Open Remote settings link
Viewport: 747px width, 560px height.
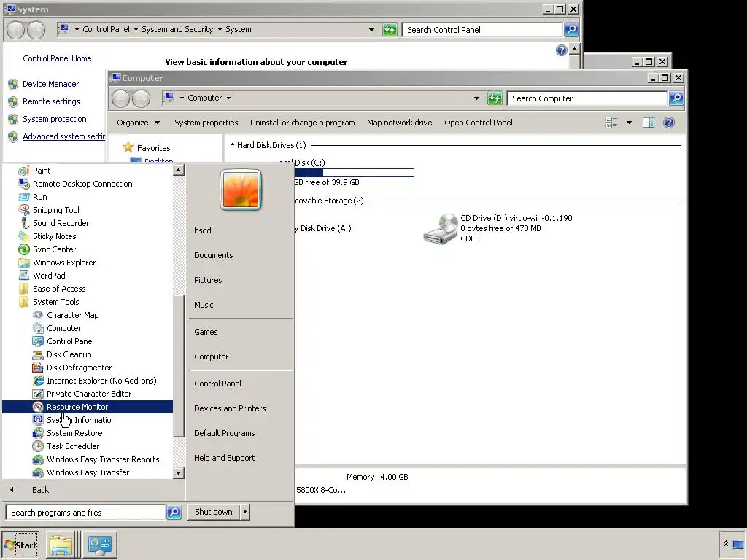tap(51, 101)
